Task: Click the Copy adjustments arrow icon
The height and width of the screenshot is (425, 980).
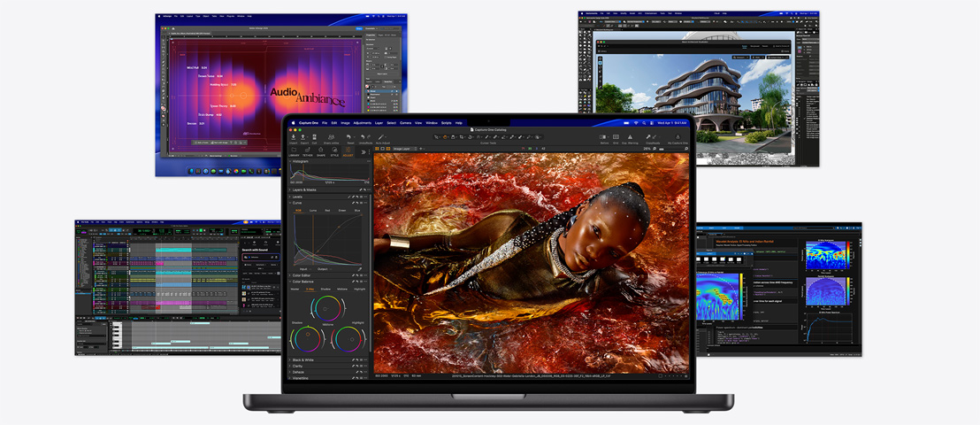Action: (x=648, y=137)
